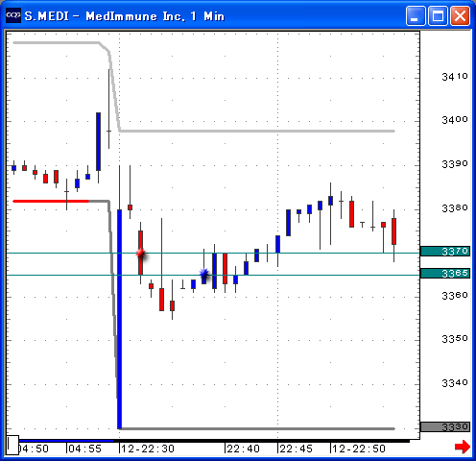476x461 pixels.
Task: Click the 04:55 time axis label
Action: [x=84, y=449]
